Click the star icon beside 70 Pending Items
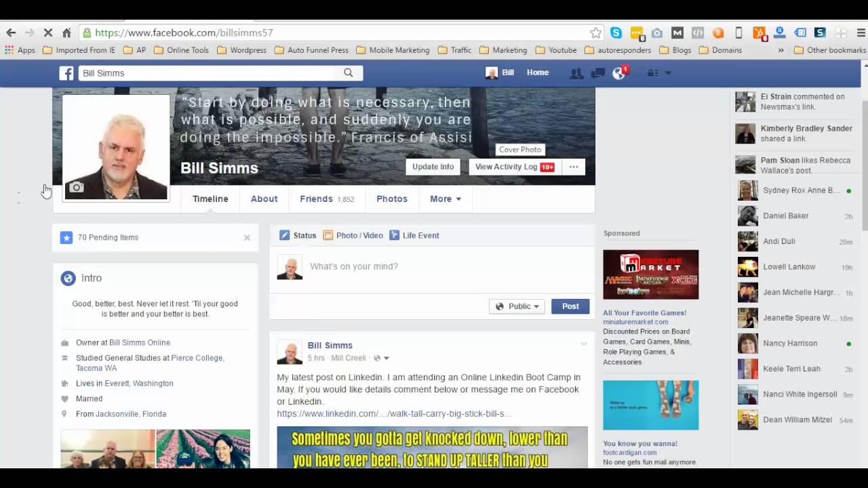The height and width of the screenshot is (488, 868). coord(66,237)
